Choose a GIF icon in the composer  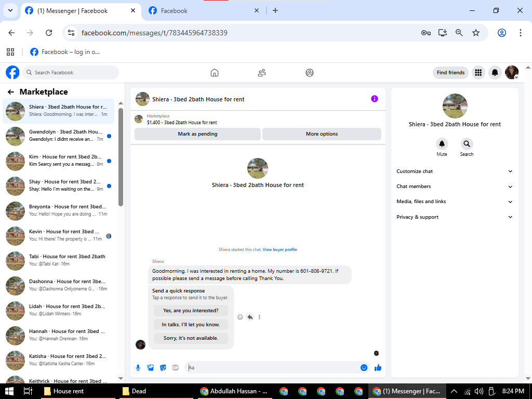coord(176,368)
